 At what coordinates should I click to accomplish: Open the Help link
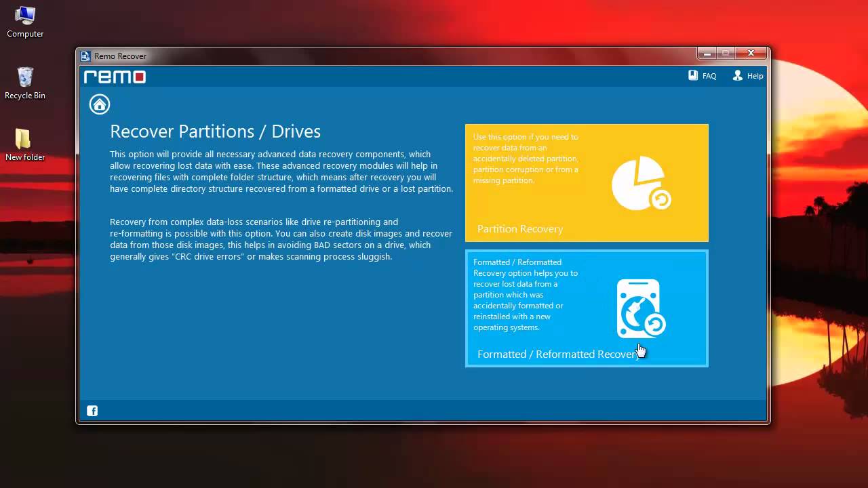point(755,76)
